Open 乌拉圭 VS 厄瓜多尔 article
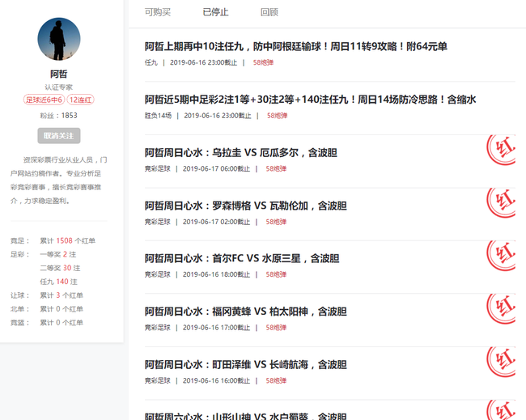This screenshot has height=420, width=526. click(x=241, y=153)
